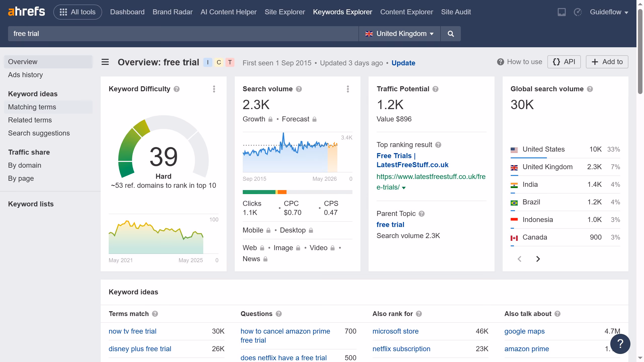Image resolution: width=644 pixels, height=362 pixels.
Task: Open the monitor icon in top bar
Action: point(561,12)
